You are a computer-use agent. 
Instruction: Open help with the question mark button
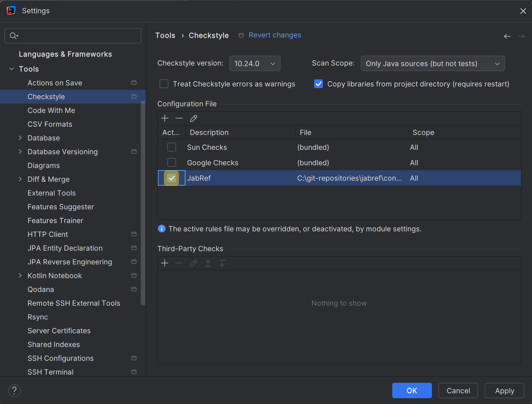[14, 391]
